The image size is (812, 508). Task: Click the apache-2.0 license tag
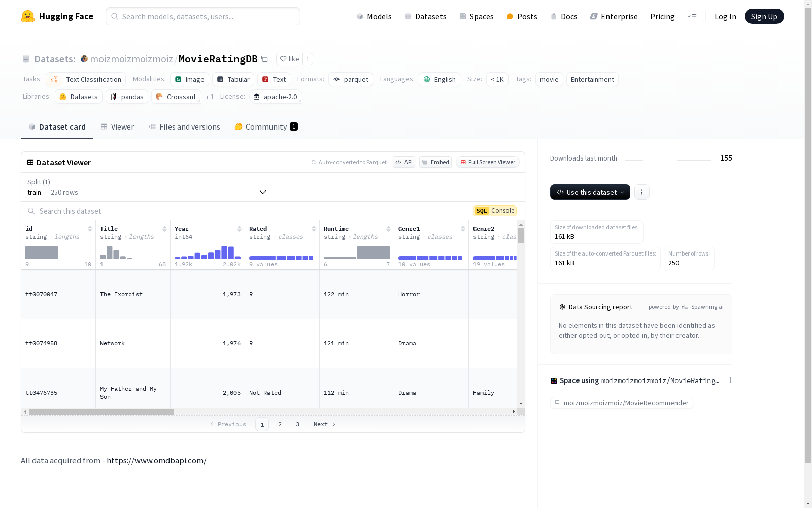pos(276,97)
